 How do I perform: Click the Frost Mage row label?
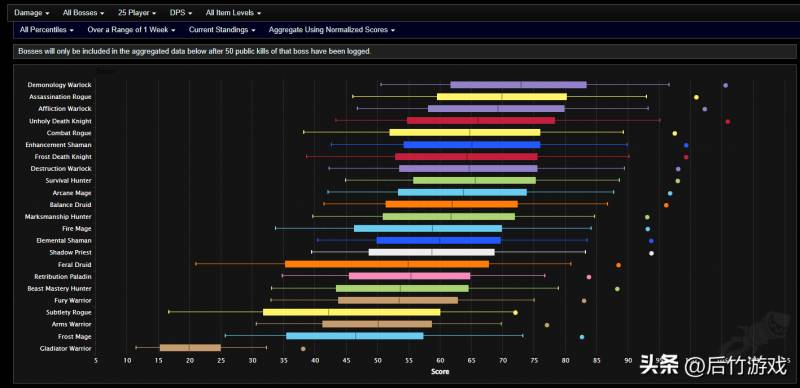pyautogui.click(x=75, y=336)
